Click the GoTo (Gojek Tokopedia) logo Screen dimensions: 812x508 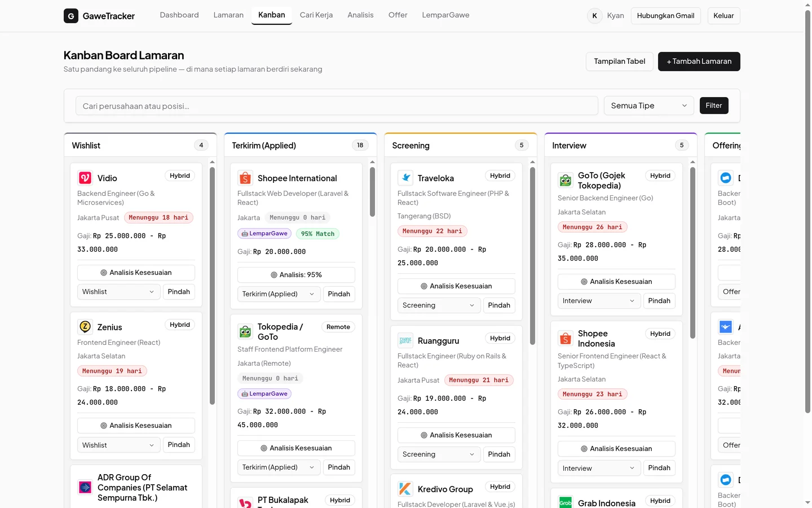pyautogui.click(x=566, y=180)
